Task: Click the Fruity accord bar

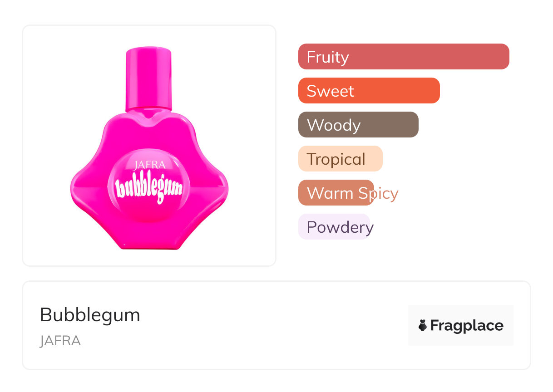Action: pos(403,57)
